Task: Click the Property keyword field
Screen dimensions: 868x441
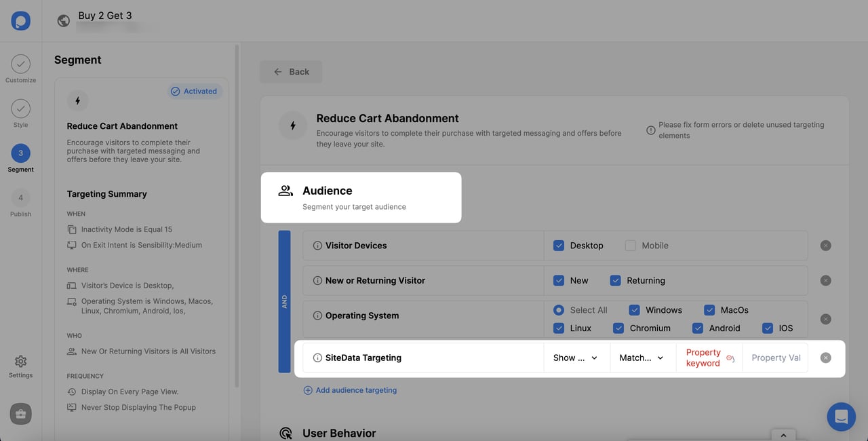Action: [x=709, y=358]
